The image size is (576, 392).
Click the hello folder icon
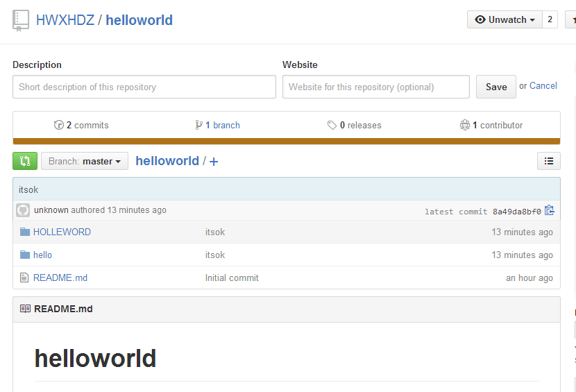click(24, 255)
